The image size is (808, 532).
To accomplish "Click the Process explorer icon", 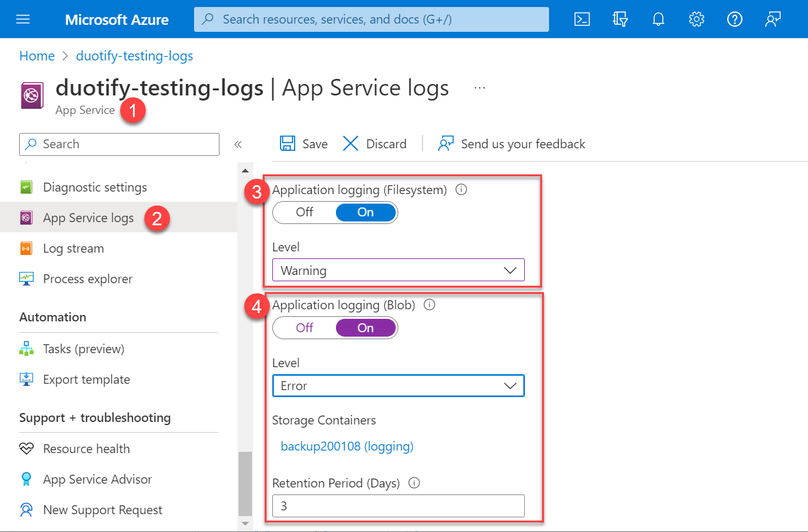I will pyautogui.click(x=26, y=279).
